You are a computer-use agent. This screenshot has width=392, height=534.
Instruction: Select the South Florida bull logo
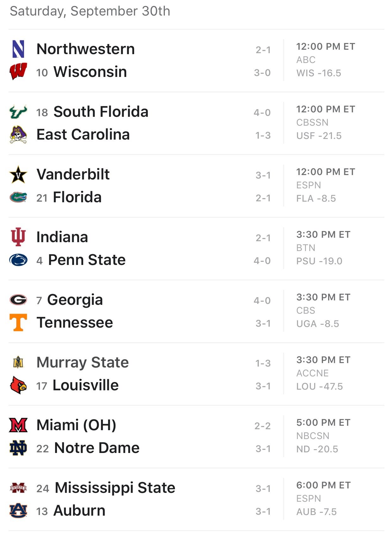pyautogui.click(x=18, y=112)
